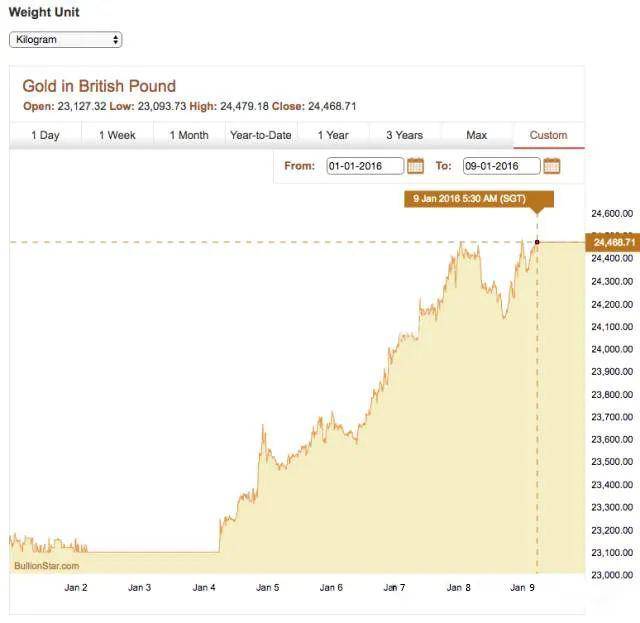
Task: Click the Jan 5 axis label
Action: [267, 588]
